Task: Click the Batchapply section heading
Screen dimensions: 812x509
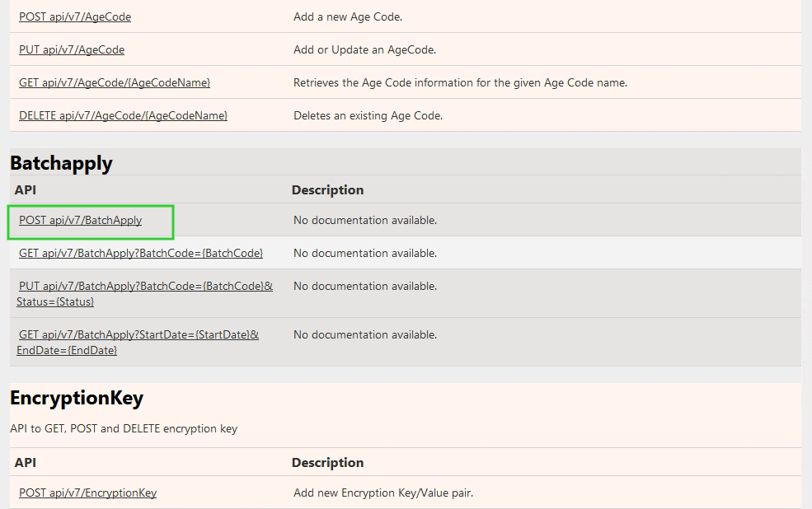Action: [61, 163]
